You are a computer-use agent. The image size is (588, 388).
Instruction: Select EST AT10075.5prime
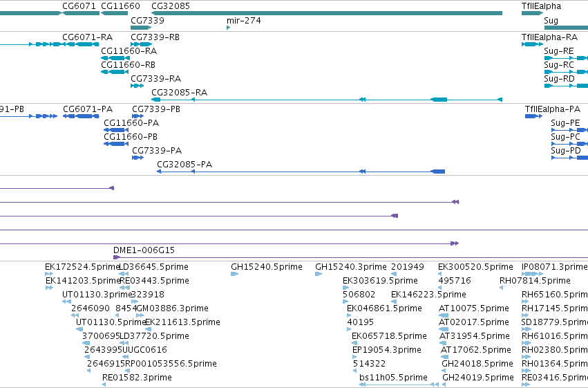pyautogui.click(x=474, y=308)
